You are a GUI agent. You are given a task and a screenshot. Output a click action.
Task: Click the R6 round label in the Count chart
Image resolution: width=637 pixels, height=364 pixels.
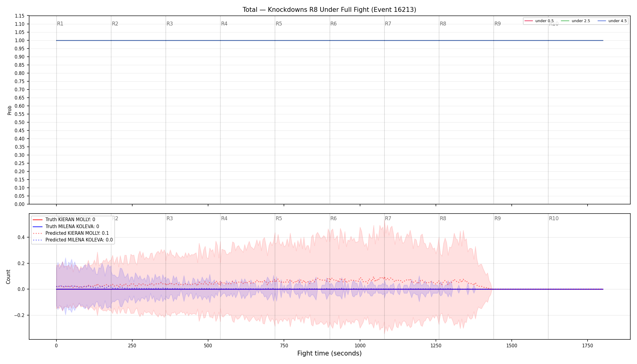(x=333, y=218)
